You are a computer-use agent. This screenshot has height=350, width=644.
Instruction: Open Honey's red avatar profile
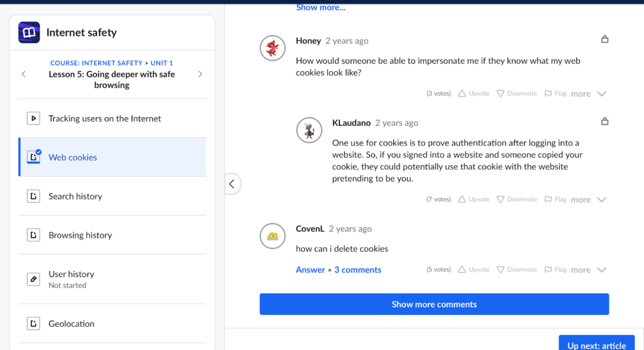point(272,48)
